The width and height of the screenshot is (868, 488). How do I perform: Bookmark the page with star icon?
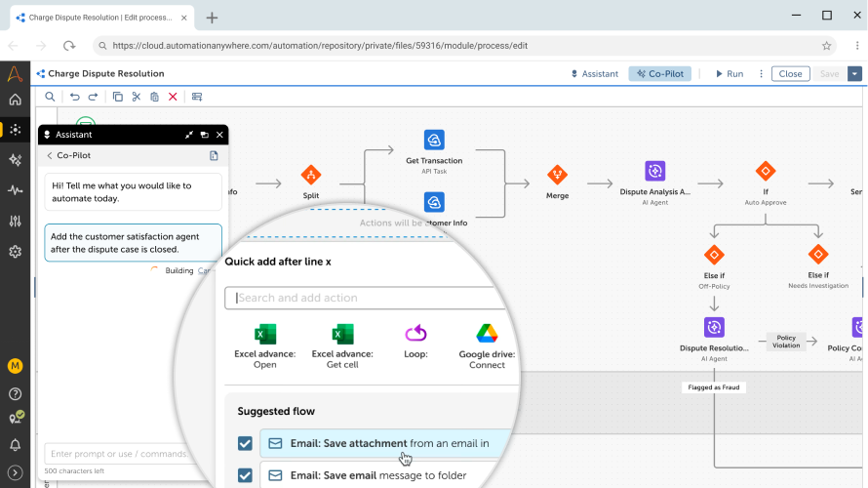click(x=826, y=46)
